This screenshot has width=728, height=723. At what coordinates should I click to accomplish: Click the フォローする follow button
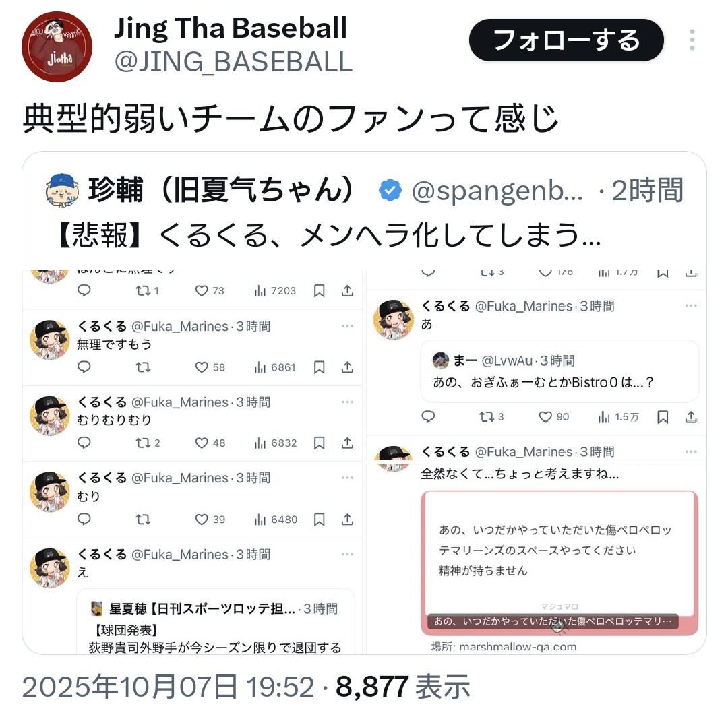566,40
